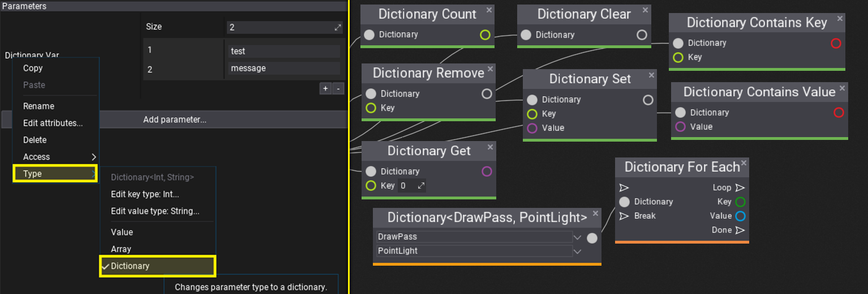Add dictionary entry with plus button
868x294 pixels.
point(325,88)
